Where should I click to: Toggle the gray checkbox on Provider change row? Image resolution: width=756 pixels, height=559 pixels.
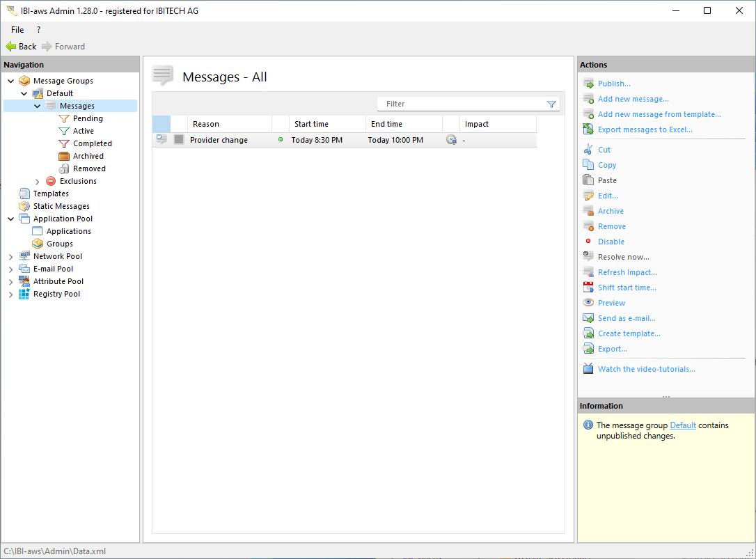(x=179, y=140)
